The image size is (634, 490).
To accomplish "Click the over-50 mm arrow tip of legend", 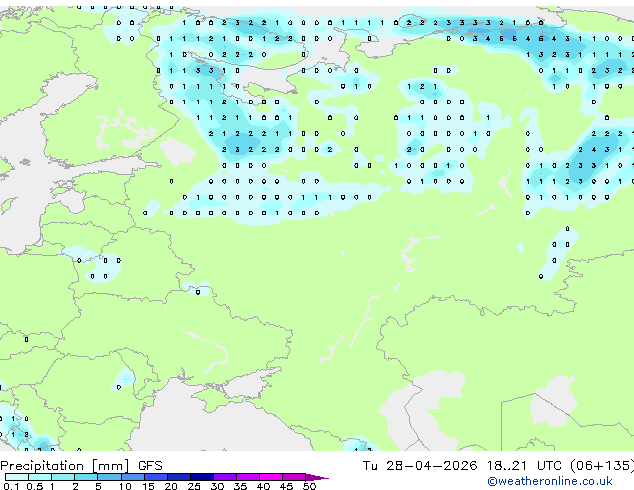I will (x=317, y=477).
